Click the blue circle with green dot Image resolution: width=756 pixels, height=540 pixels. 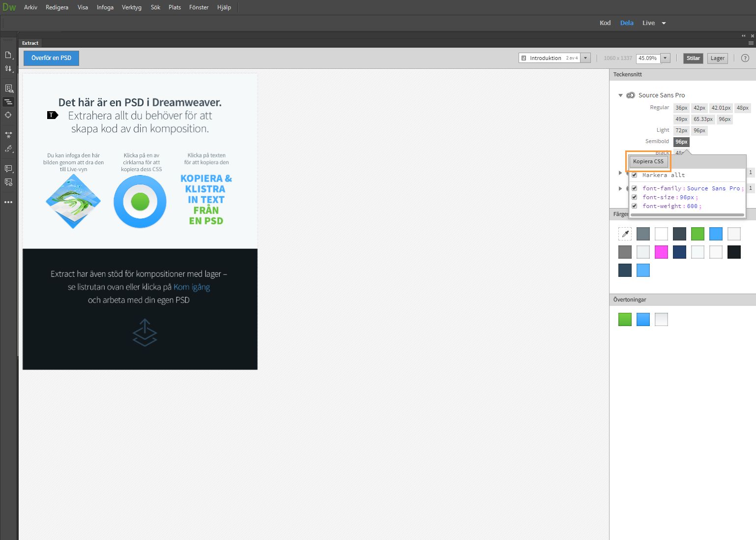tap(140, 202)
